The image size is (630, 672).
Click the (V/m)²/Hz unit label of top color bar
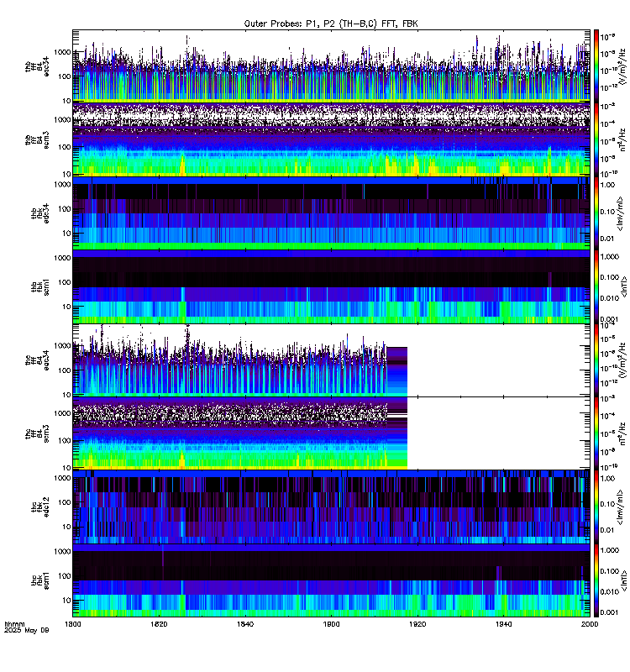(622, 66)
